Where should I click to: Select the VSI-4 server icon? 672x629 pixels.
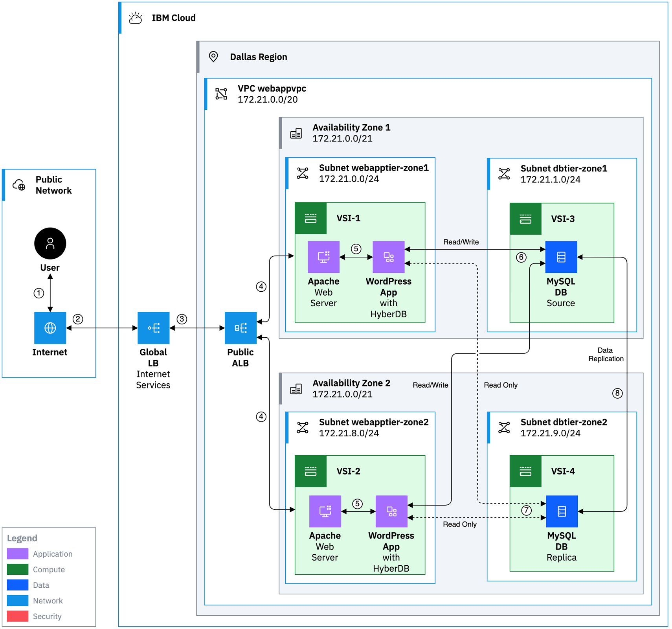[x=525, y=471]
